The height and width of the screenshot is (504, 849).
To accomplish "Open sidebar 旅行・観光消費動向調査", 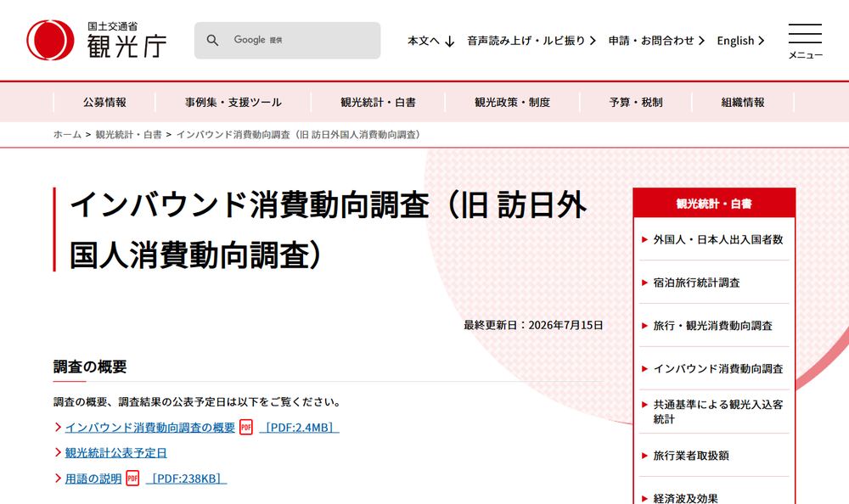I will 712,326.
